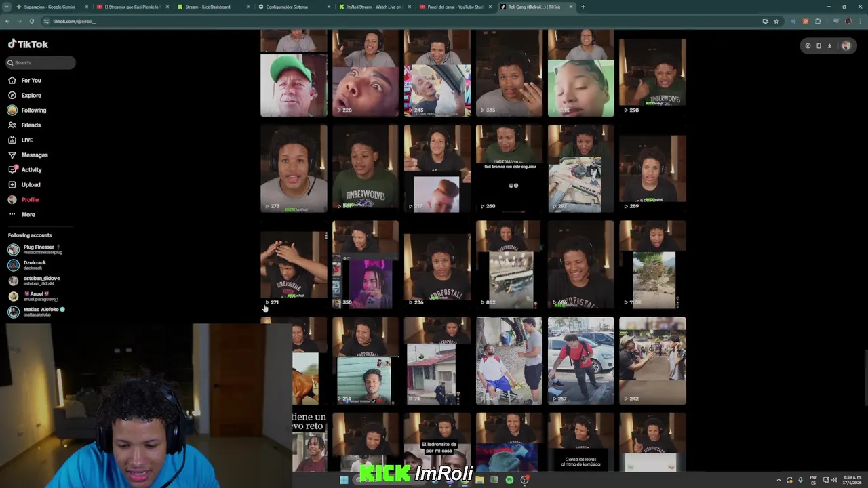This screenshot has height=488, width=868.
Task: Go back in the browser
Action: (x=7, y=21)
